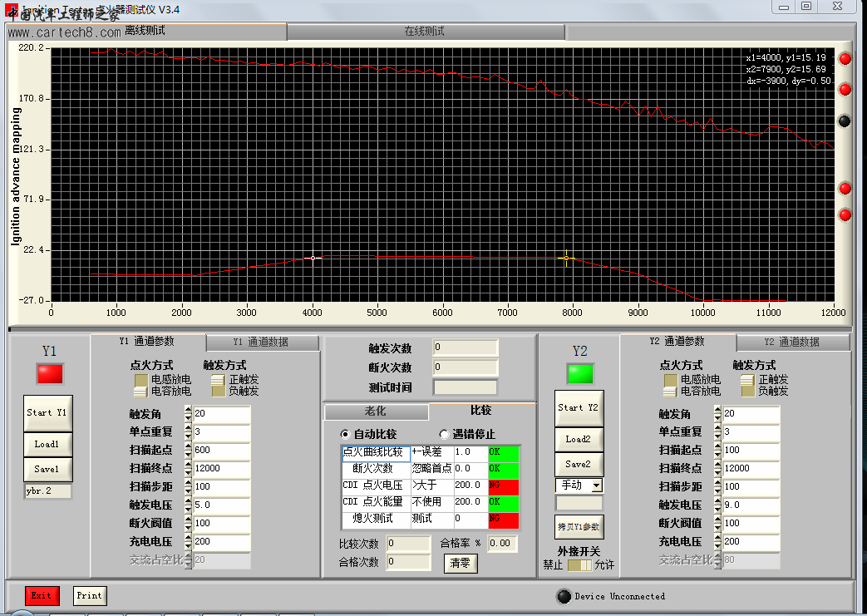Select 遇错停止 radio option

pyautogui.click(x=444, y=434)
